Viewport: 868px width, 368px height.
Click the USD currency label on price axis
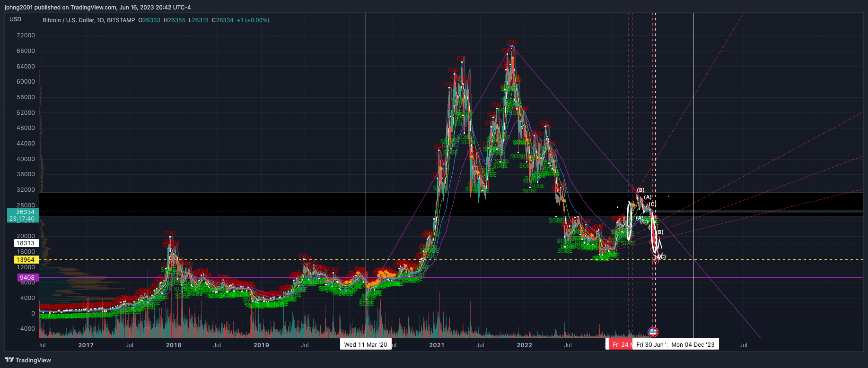[16, 19]
